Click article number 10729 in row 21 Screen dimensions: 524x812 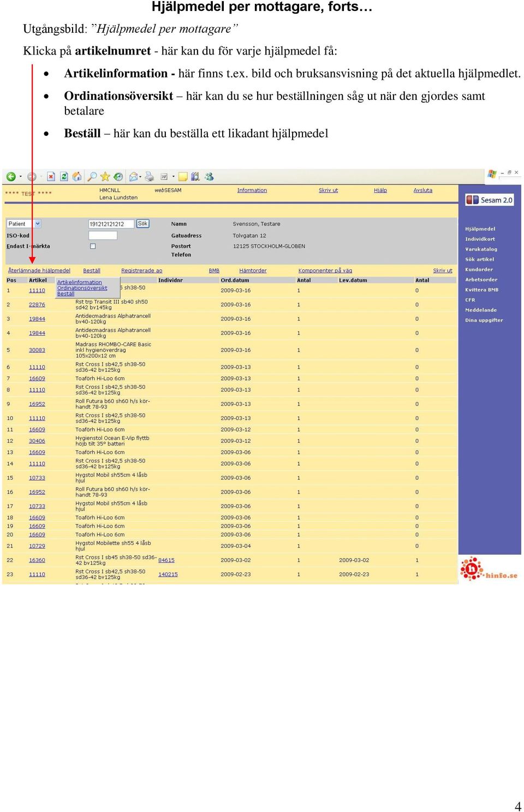coord(37,546)
